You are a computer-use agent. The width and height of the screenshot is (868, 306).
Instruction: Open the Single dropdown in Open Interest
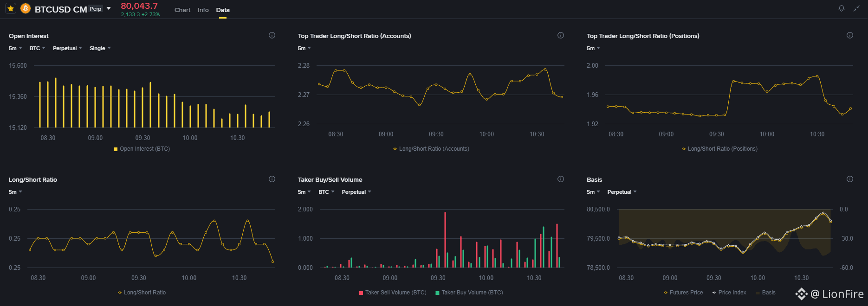pos(100,48)
